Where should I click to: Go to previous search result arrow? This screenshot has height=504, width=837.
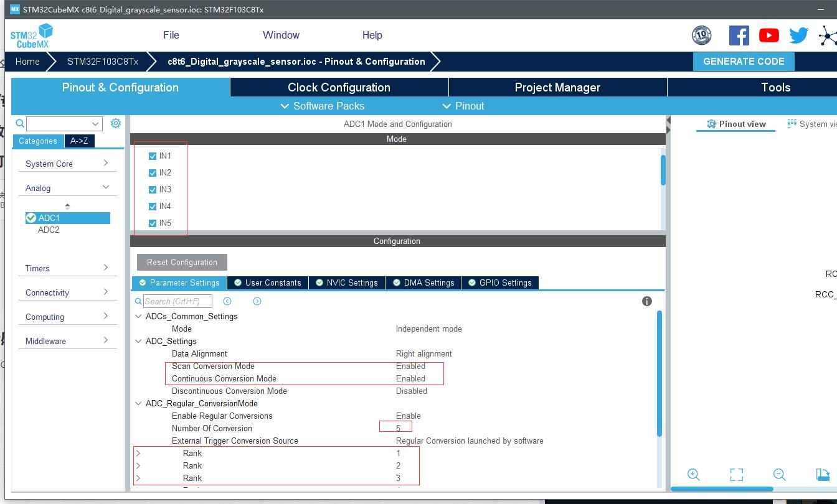pos(227,301)
